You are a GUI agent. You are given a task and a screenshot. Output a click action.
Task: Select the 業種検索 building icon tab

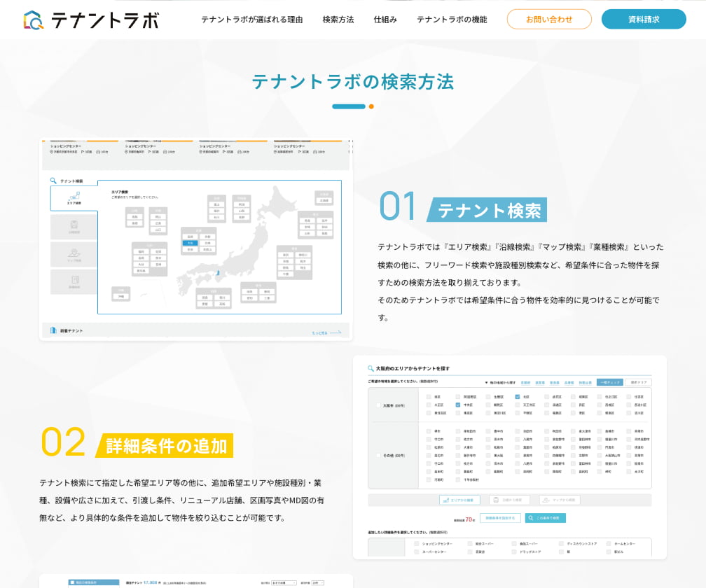click(74, 282)
